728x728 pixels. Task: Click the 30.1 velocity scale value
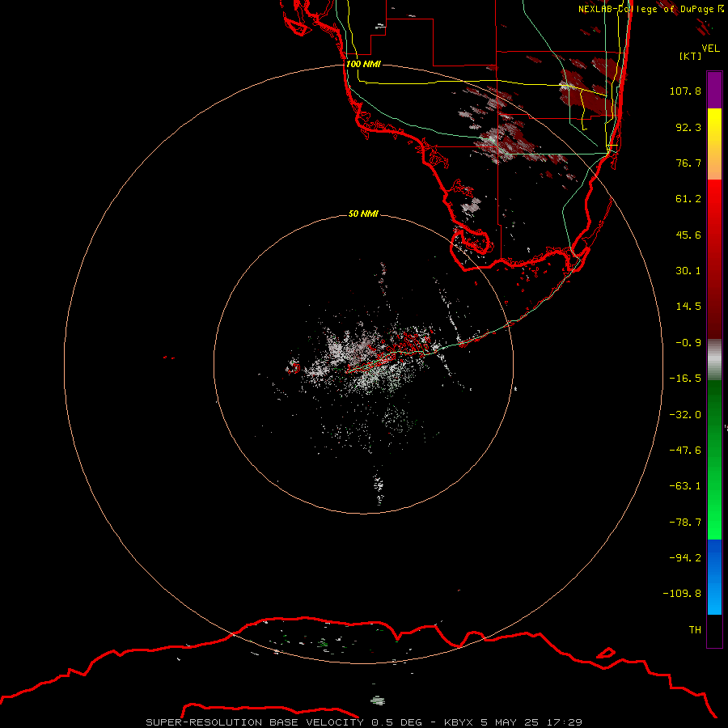pyautogui.click(x=688, y=271)
